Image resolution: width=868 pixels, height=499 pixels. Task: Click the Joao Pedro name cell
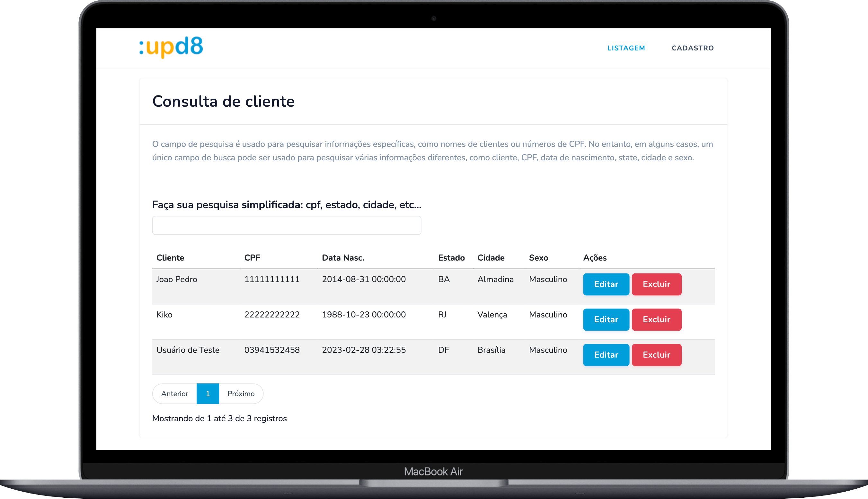coord(177,279)
